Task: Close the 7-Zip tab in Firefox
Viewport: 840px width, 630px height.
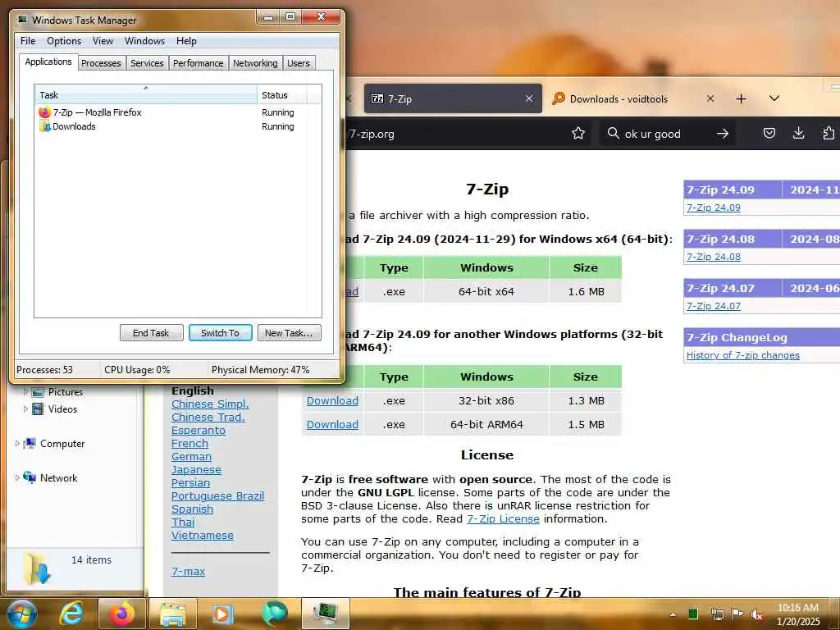Action: (x=529, y=98)
